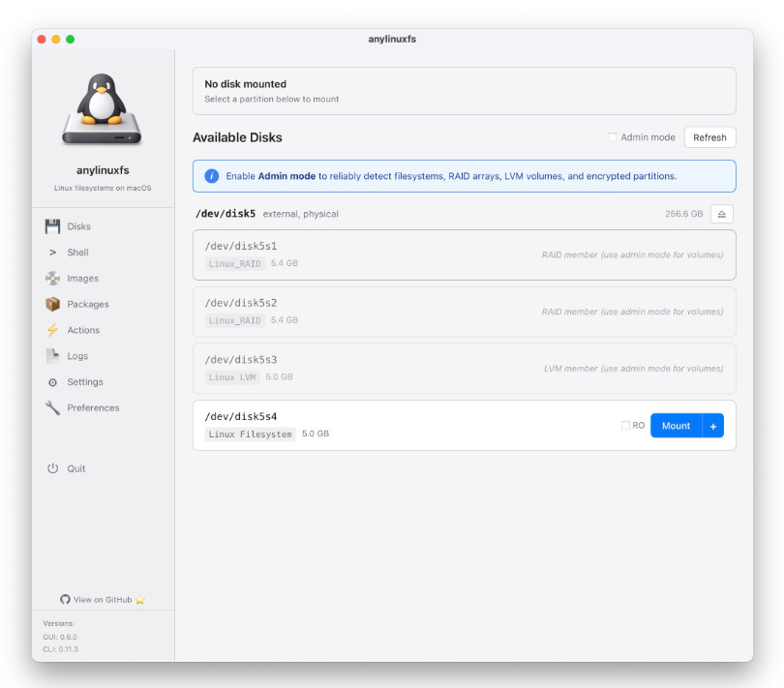Open the View on GitHub link
Screen dimensions: 784x688
pos(103,600)
